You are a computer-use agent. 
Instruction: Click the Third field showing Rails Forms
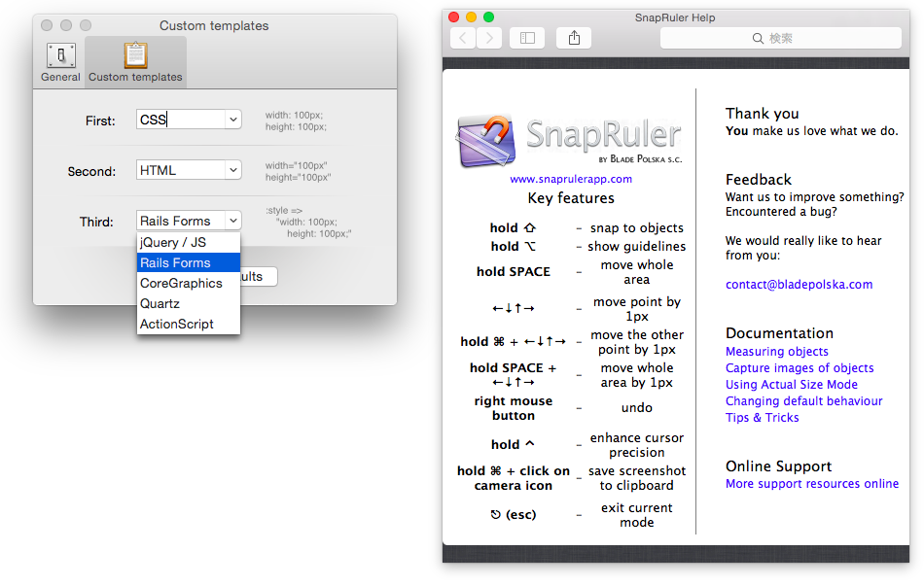click(x=182, y=221)
